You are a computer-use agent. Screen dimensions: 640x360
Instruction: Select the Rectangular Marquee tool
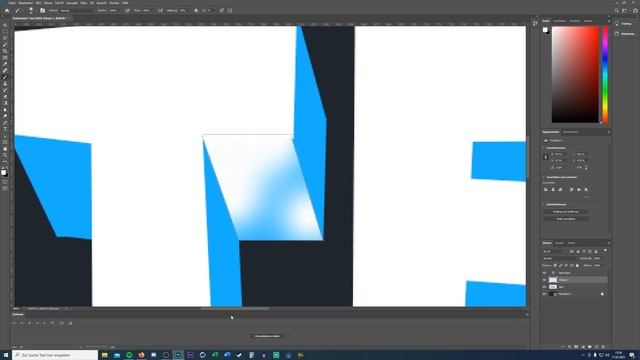5,31
